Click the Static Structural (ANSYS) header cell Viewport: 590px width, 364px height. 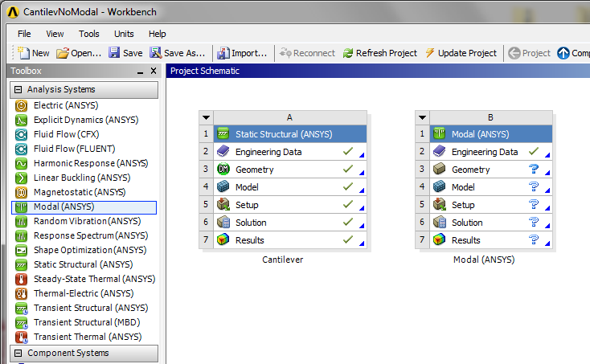coord(290,134)
